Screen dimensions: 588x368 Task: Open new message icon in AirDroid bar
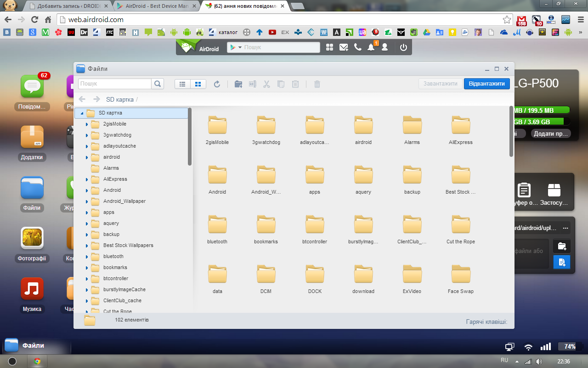pyautogui.click(x=344, y=47)
